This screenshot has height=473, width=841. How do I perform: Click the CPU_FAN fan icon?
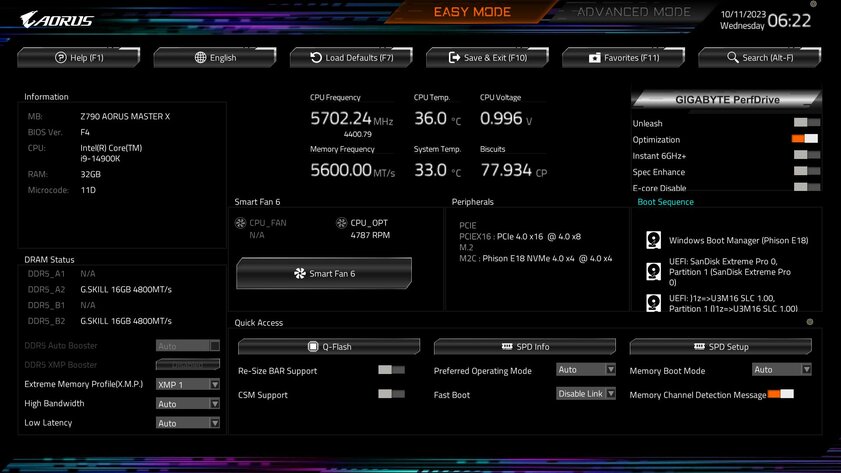(240, 223)
